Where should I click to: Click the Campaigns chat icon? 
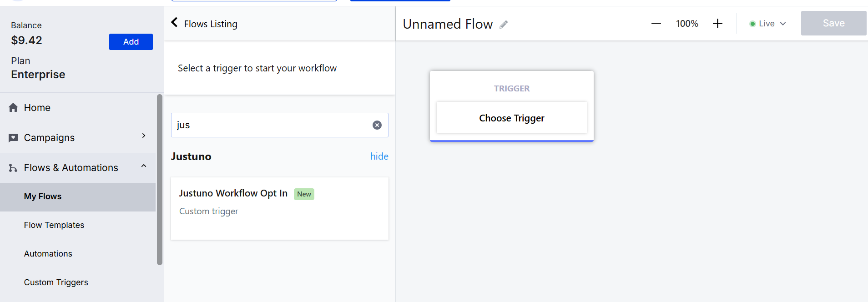tap(13, 138)
